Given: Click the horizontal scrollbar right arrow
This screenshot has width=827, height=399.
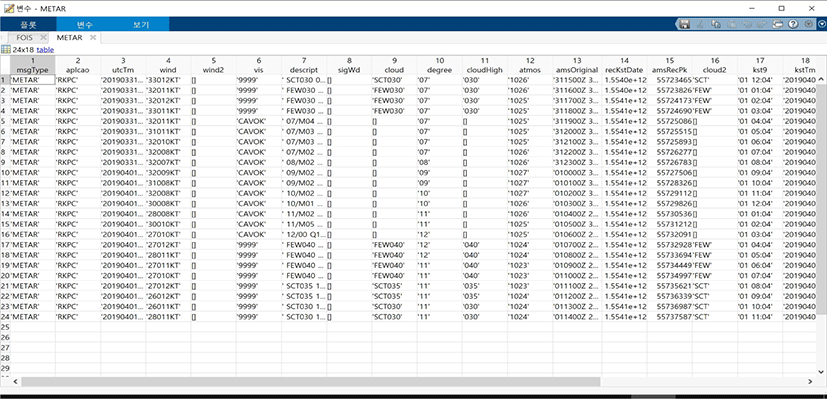Looking at the screenshot, I should 810,382.
